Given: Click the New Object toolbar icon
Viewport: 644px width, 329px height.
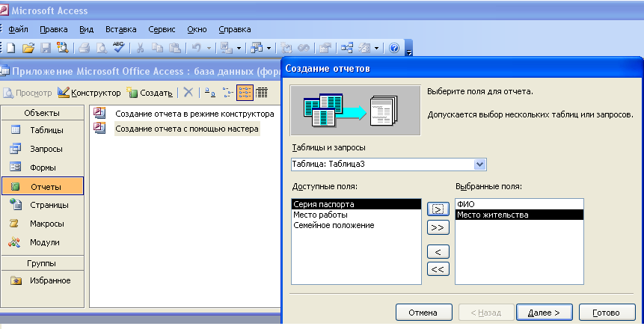Looking at the screenshot, I should point(364,48).
